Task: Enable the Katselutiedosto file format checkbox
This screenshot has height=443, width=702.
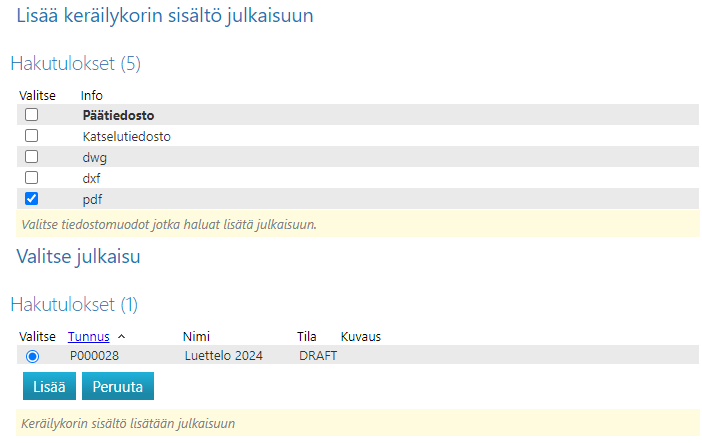Action: [31, 136]
